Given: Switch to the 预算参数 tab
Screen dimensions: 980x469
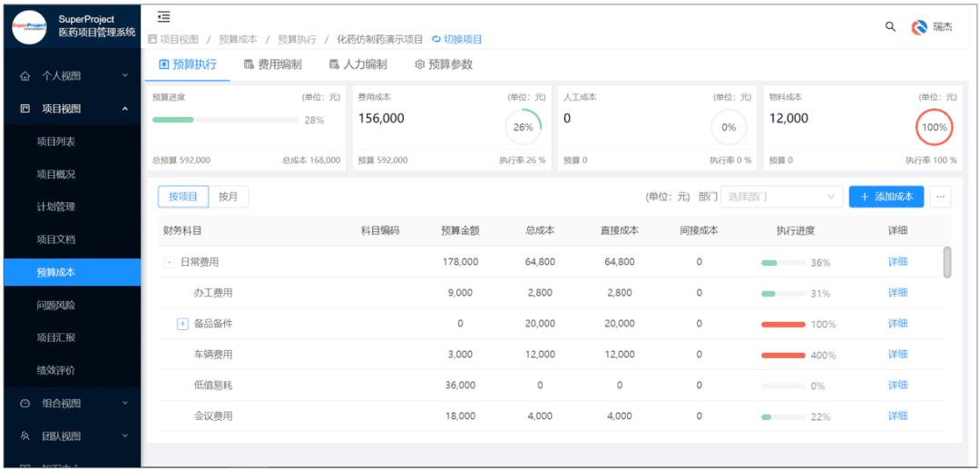Looking at the screenshot, I should pos(444,64).
